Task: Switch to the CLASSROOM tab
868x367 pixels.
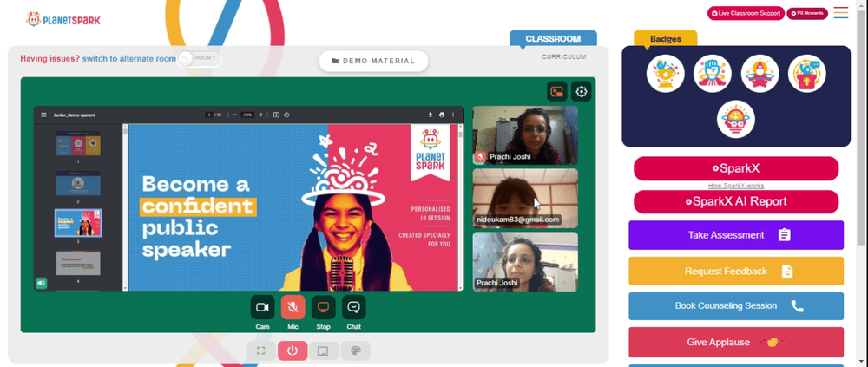Action: [553, 39]
